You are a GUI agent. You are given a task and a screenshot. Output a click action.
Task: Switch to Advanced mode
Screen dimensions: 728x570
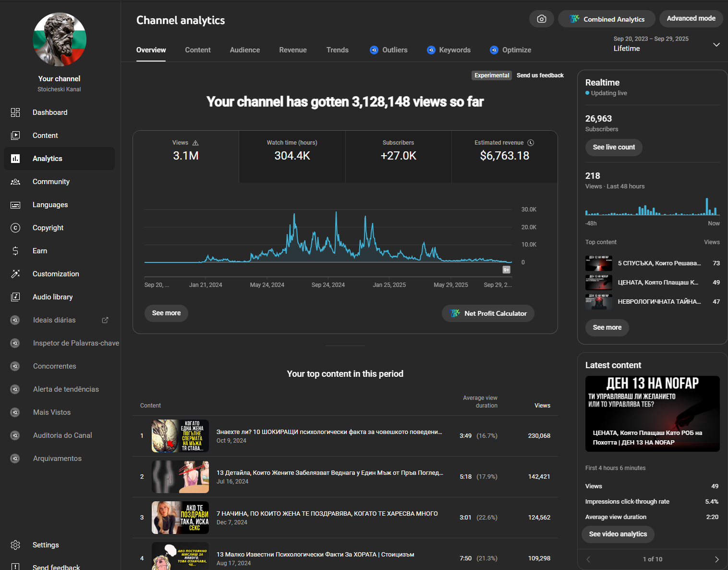pos(691,18)
